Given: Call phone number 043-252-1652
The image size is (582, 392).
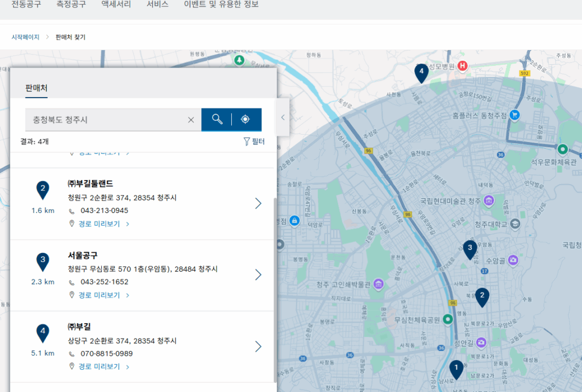Looking at the screenshot, I should click(x=105, y=282).
